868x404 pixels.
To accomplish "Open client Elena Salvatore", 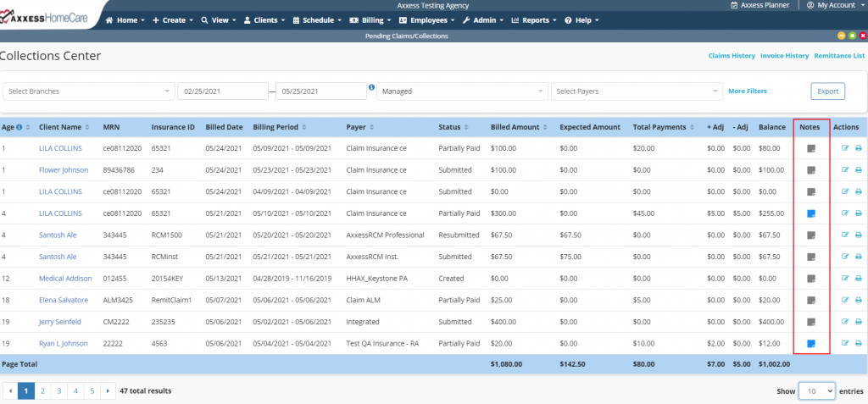I will pos(63,300).
